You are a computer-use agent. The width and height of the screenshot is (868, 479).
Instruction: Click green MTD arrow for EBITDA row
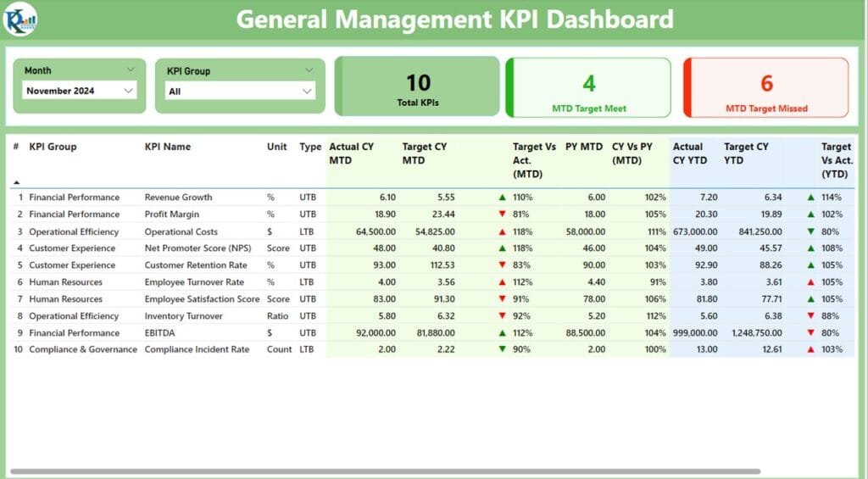502,333
